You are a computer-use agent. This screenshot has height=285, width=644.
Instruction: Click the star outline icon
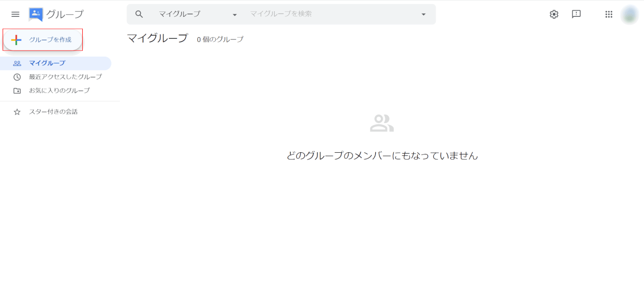(x=17, y=112)
